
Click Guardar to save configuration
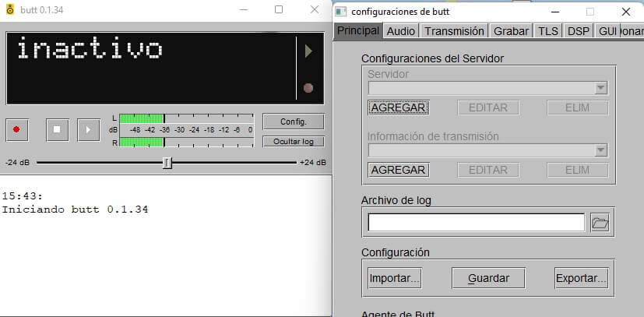point(488,278)
